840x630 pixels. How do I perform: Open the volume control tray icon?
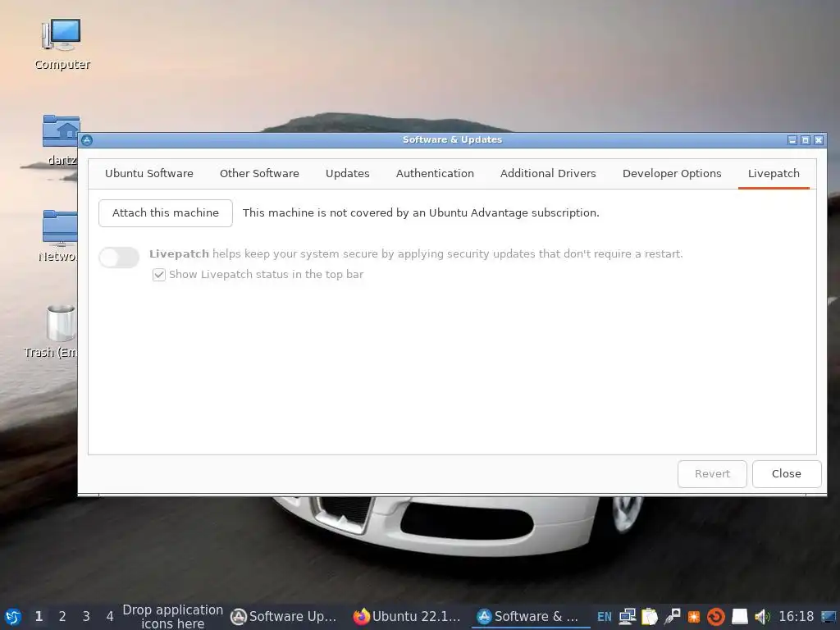[762, 617]
